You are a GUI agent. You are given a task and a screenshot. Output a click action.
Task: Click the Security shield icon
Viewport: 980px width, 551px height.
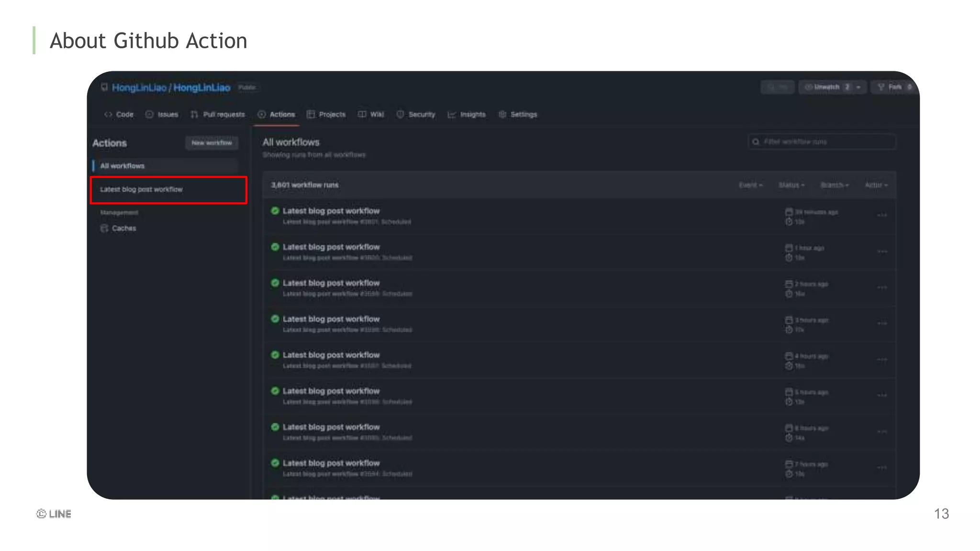point(400,114)
